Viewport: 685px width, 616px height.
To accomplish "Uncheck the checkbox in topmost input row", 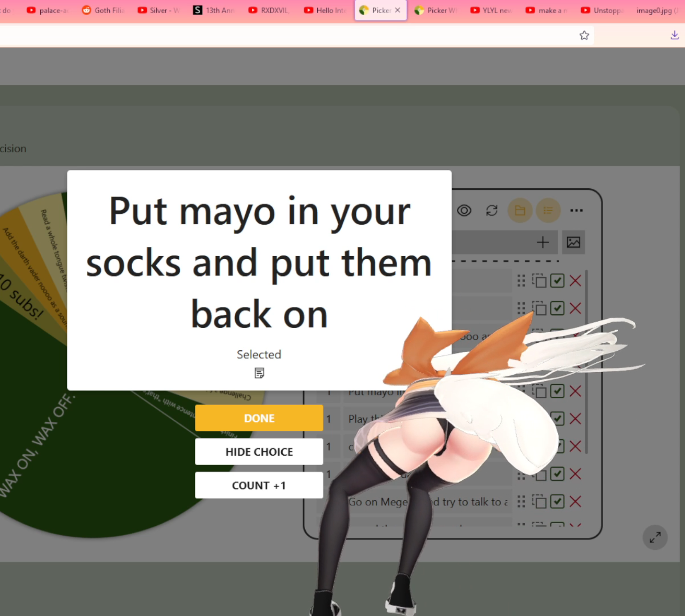I will coord(557,281).
